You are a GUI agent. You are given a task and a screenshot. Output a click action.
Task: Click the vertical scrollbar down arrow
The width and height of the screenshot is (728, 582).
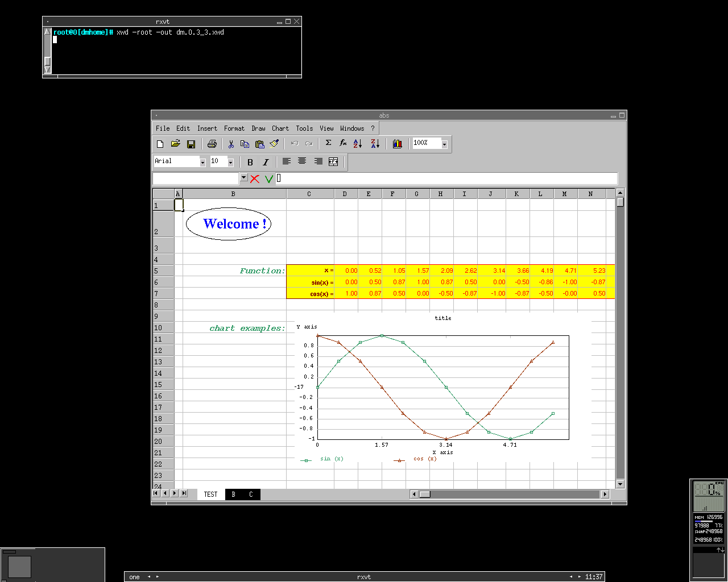coord(620,484)
